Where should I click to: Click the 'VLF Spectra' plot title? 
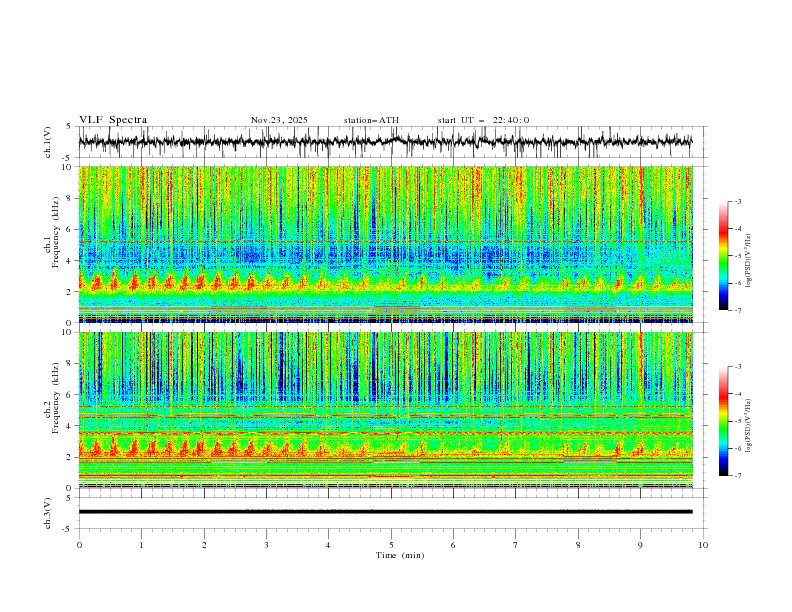click(113, 120)
